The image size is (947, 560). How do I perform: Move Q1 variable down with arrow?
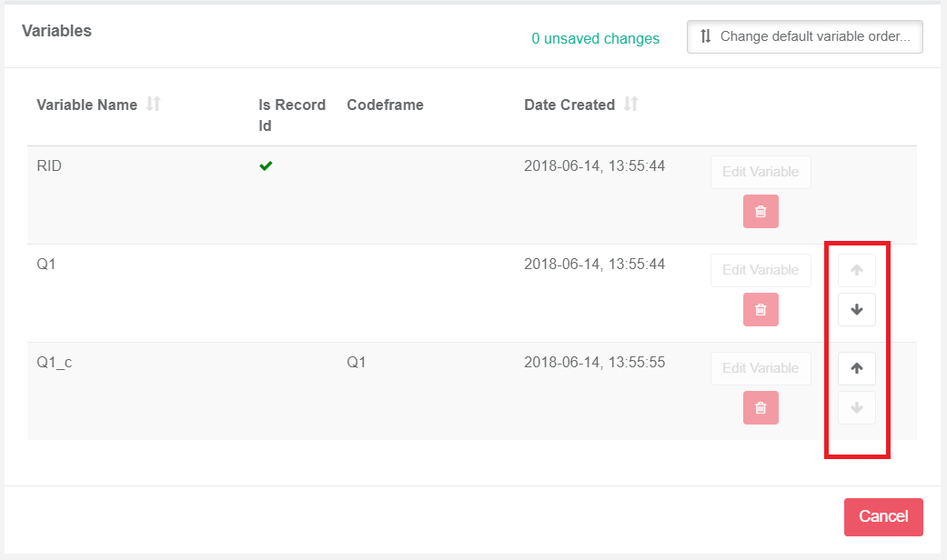click(x=856, y=310)
